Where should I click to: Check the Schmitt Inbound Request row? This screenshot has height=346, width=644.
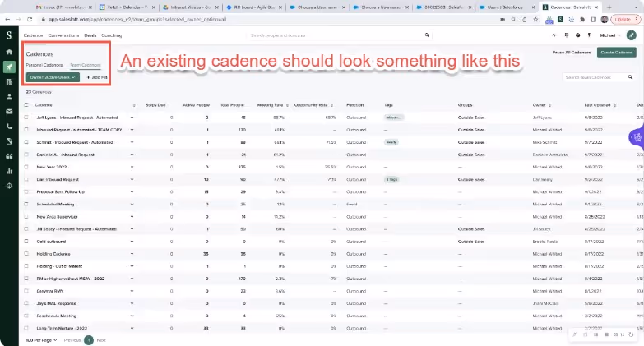coord(26,142)
